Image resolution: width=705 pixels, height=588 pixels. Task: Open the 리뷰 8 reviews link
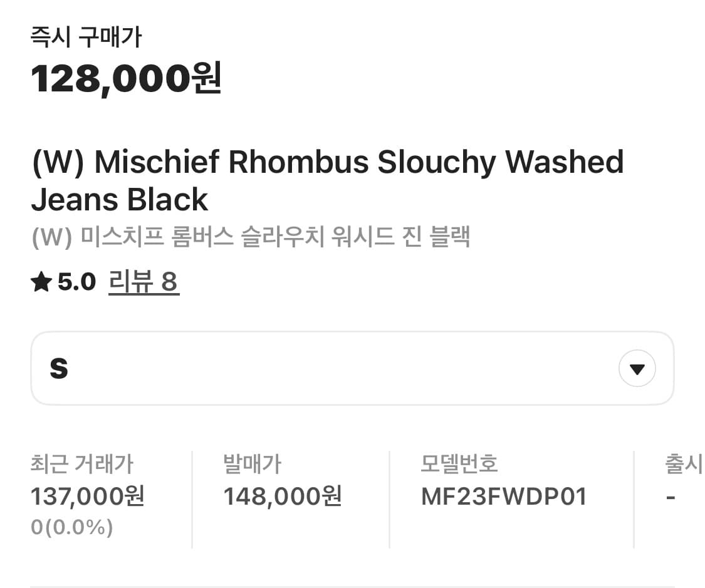click(144, 282)
